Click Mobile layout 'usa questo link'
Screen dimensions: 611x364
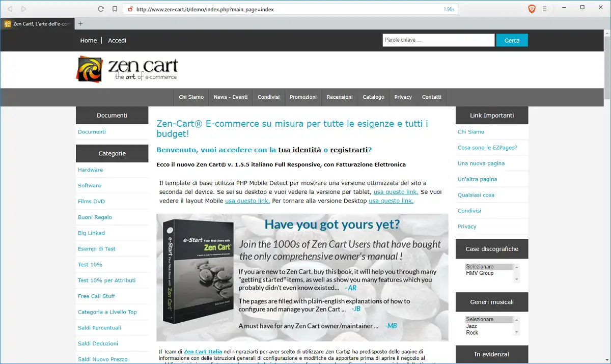(247, 201)
